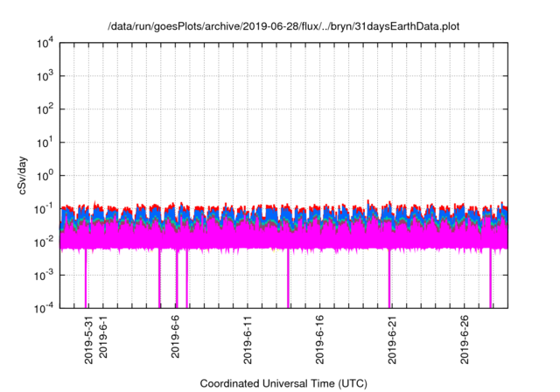Click the cSv/day y-axis label
Screen dimensions: 560x392
pyautogui.click(x=23, y=175)
